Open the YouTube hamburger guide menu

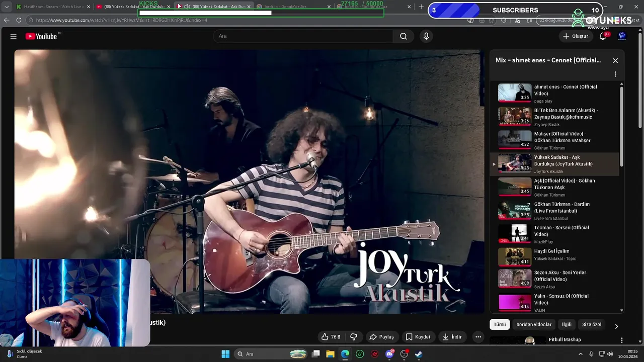click(x=14, y=36)
